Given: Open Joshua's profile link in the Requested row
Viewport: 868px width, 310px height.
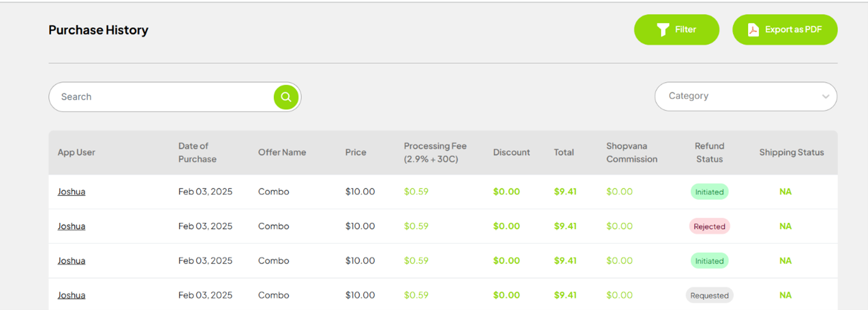Looking at the screenshot, I should point(71,295).
